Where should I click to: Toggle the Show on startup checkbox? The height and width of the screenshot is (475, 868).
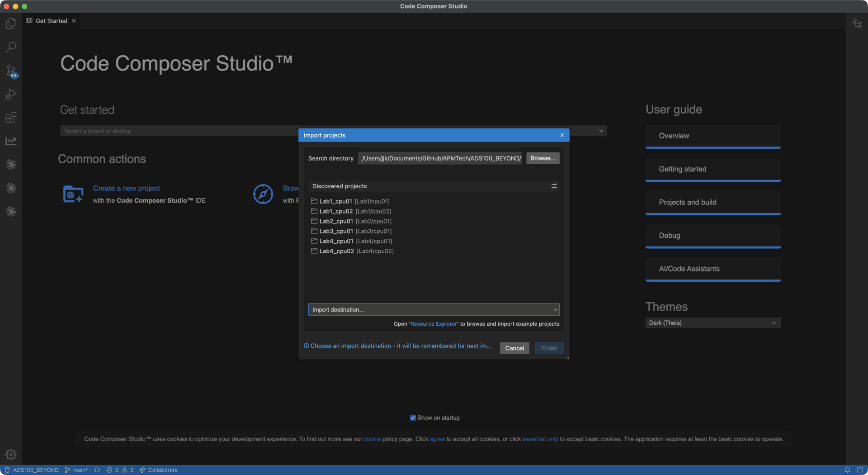(413, 418)
